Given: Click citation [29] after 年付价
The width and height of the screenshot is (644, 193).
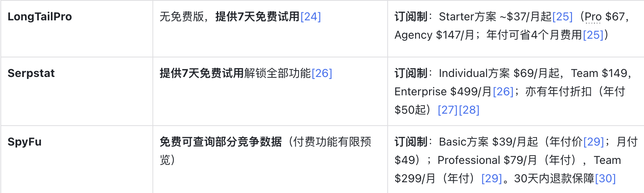Looking at the screenshot, I should (x=593, y=142).
